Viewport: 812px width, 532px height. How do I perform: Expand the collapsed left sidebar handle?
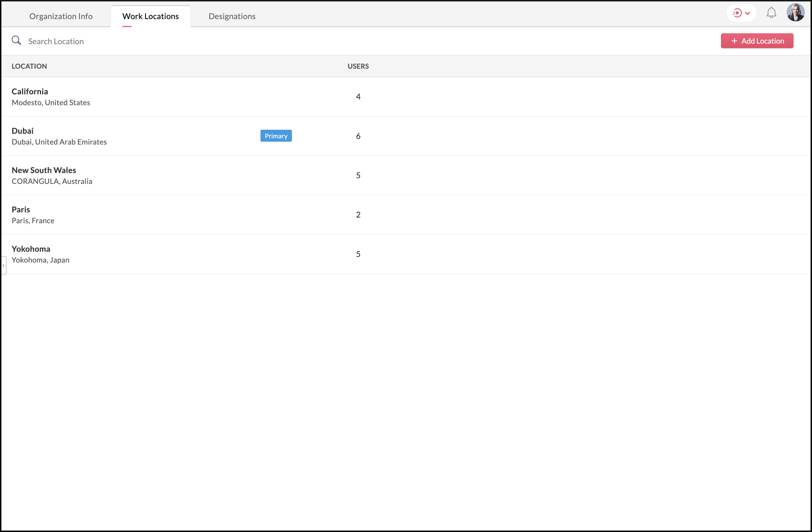3,265
